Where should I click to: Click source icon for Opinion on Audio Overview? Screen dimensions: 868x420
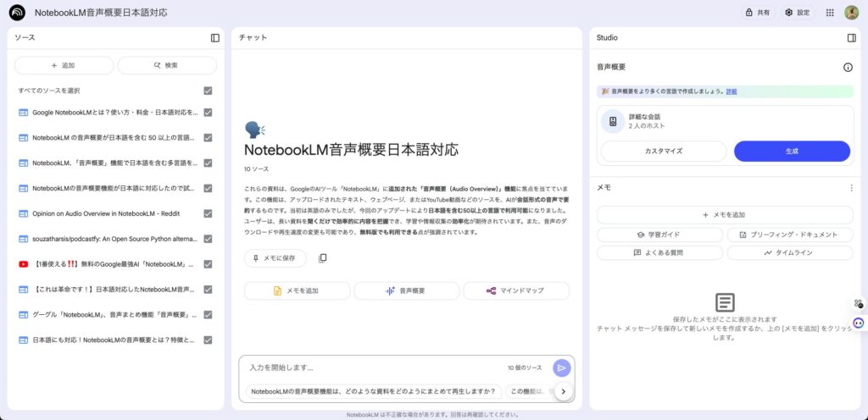click(x=23, y=213)
